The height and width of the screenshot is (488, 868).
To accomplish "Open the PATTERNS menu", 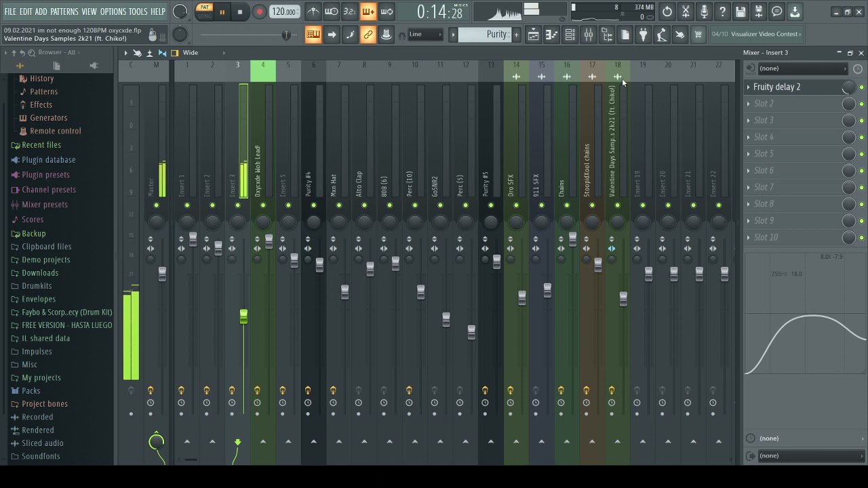I will pyautogui.click(x=64, y=12).
